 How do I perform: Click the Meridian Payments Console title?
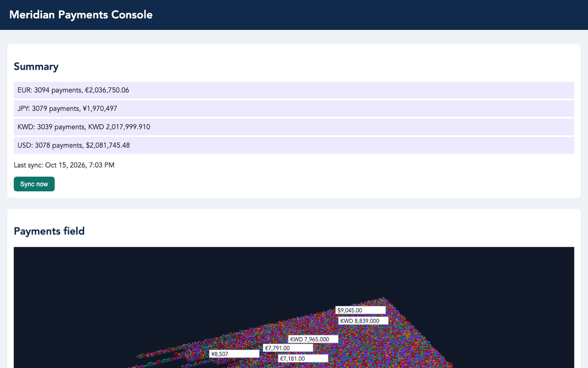[x=81, y=15]
